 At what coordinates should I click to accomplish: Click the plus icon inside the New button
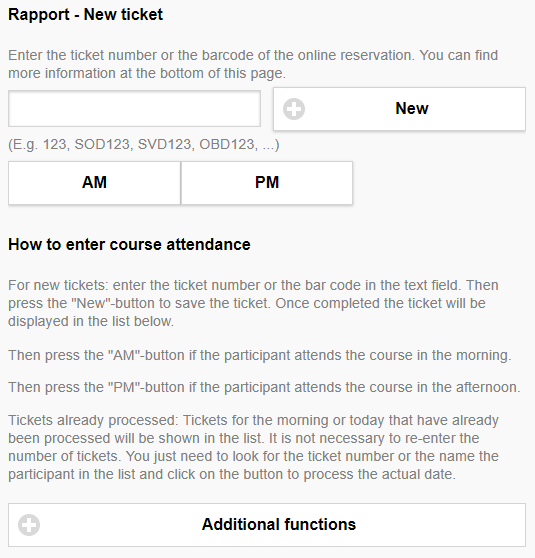pyautogui.click(x=294, y=109)
